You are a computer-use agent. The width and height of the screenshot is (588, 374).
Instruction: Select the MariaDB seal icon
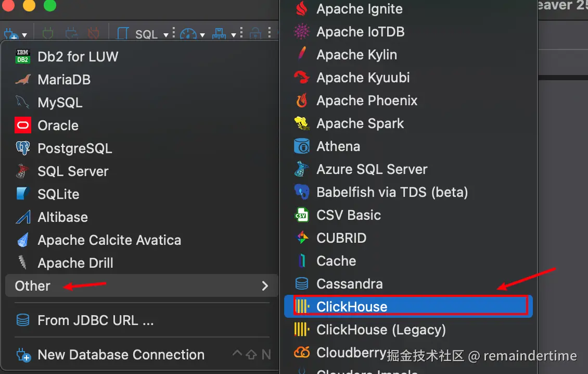(x=22, y=80)
